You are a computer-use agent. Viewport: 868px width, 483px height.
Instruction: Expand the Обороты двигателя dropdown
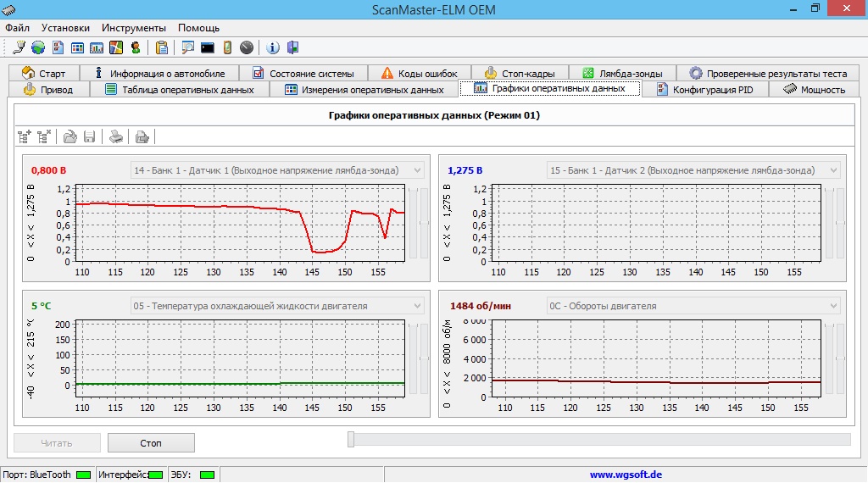coord(833,306)
